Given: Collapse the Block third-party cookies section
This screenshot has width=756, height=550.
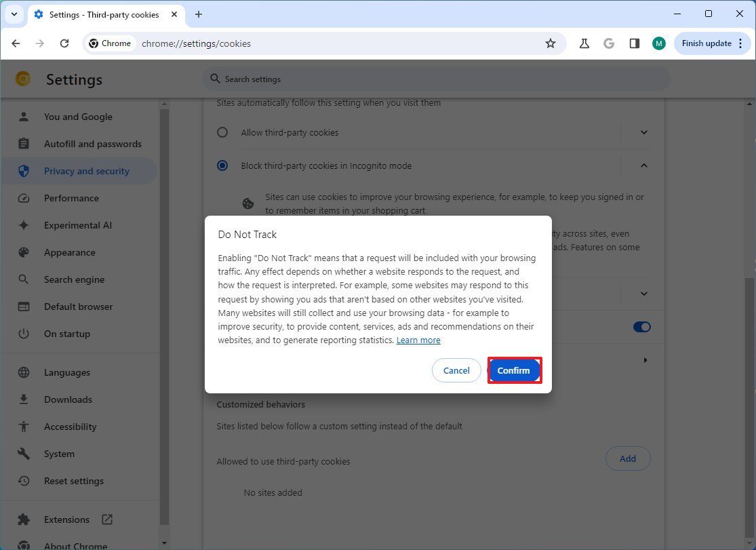Looking at the screenshot, I should pyautogui.click(x=643, y=165).
